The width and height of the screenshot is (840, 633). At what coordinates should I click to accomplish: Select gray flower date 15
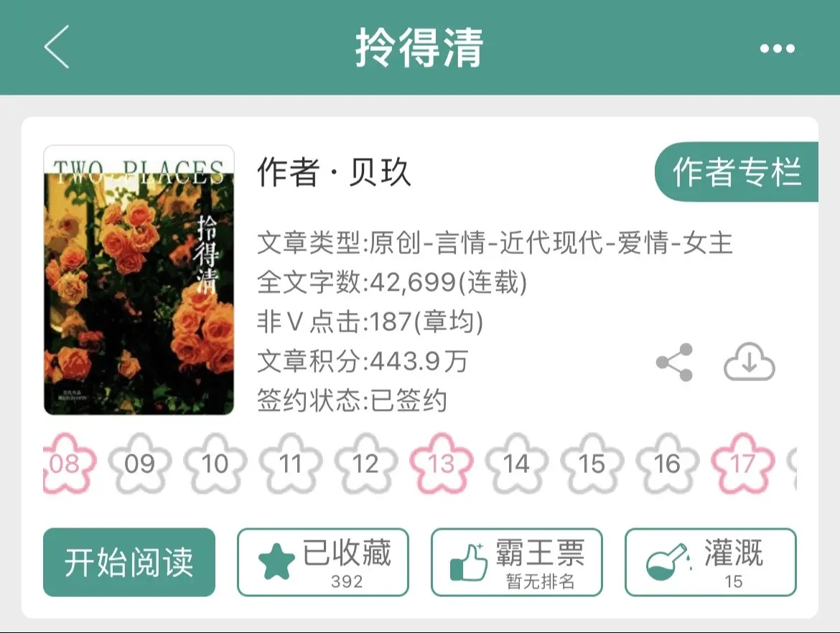(x=592, y=463)
